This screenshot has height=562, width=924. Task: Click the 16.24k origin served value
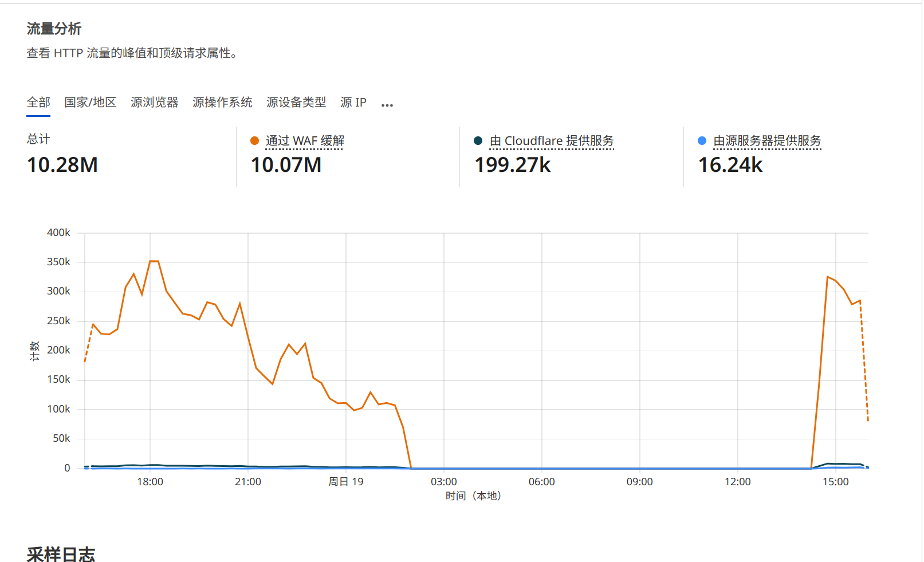click(730, 165)
